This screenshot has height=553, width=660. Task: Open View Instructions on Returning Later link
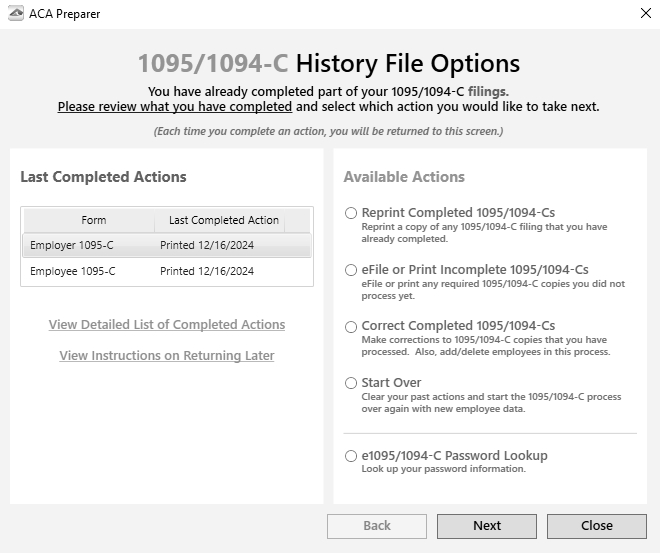[167, 356]
